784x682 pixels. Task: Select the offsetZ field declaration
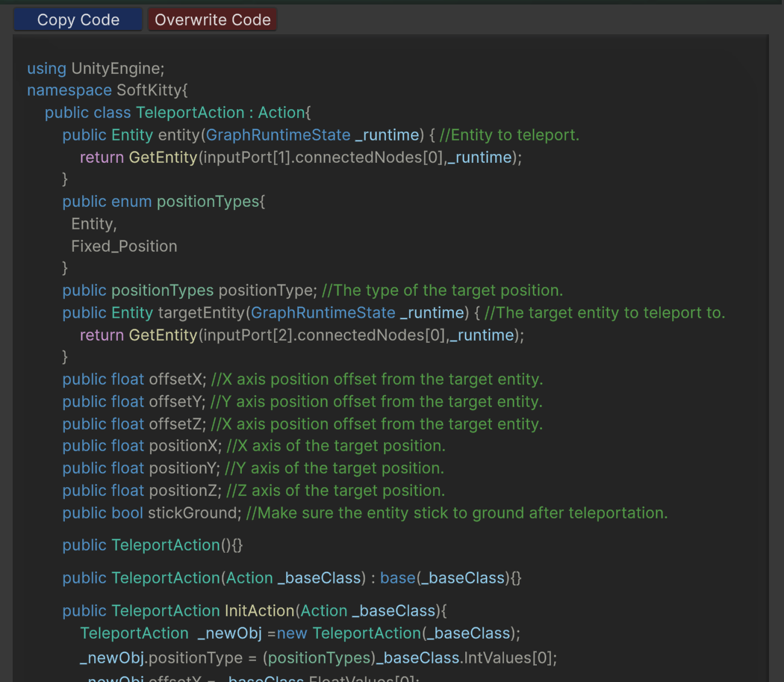134,424
